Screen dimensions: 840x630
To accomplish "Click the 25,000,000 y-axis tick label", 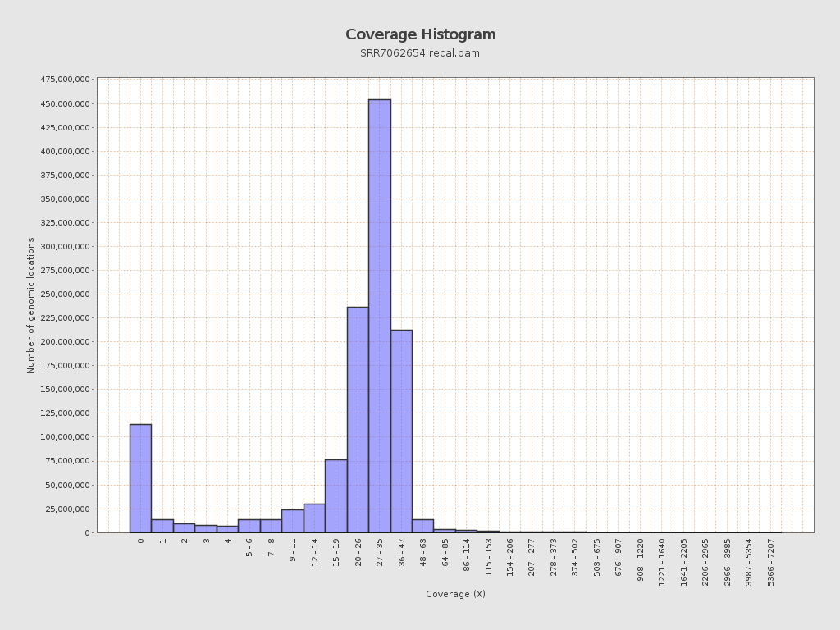I will click(67, 509).
